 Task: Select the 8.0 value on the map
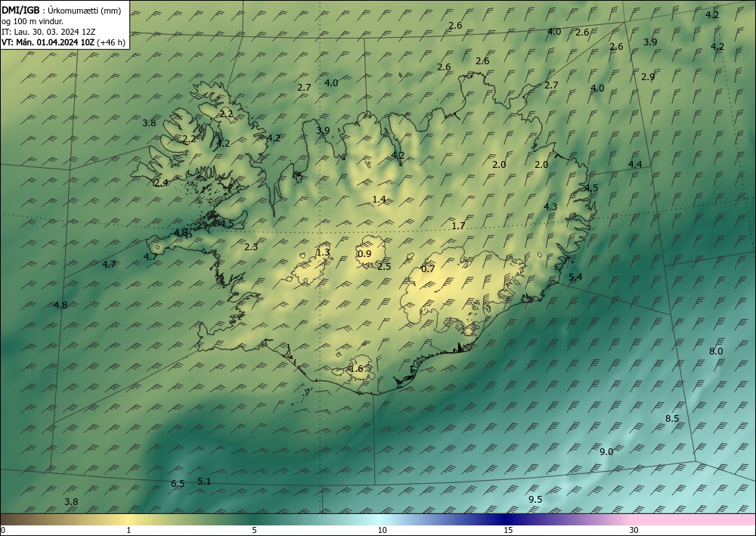tap(716, 352)
